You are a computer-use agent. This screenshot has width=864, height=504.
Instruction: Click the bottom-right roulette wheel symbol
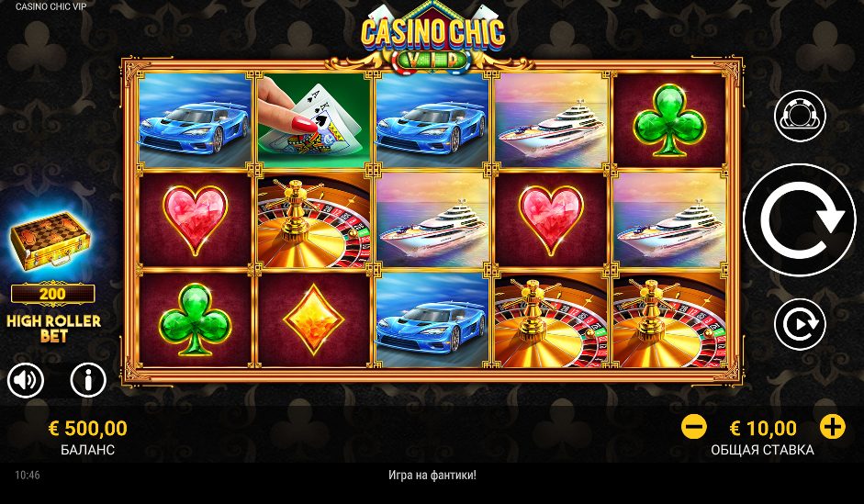point(669,319)
